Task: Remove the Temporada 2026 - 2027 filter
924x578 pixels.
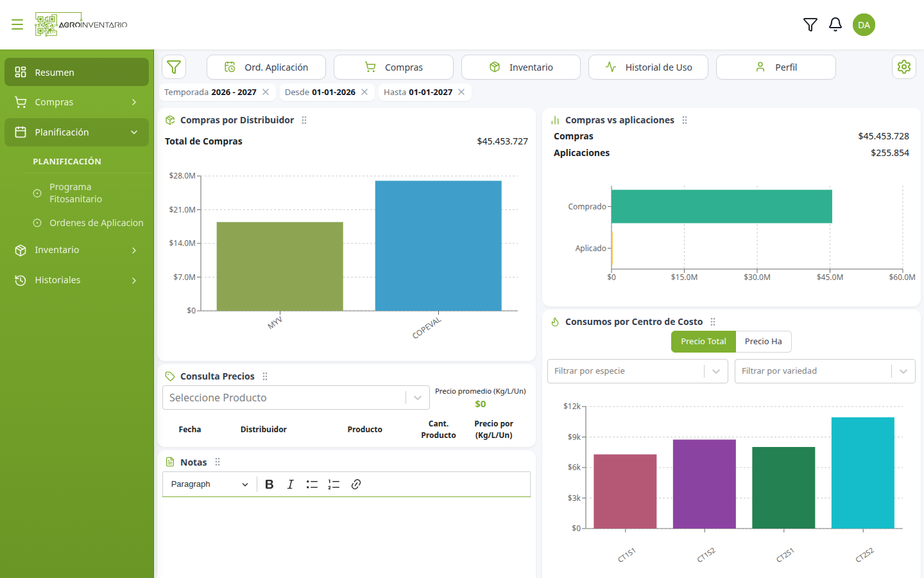Action: click(x=266, y=92)
